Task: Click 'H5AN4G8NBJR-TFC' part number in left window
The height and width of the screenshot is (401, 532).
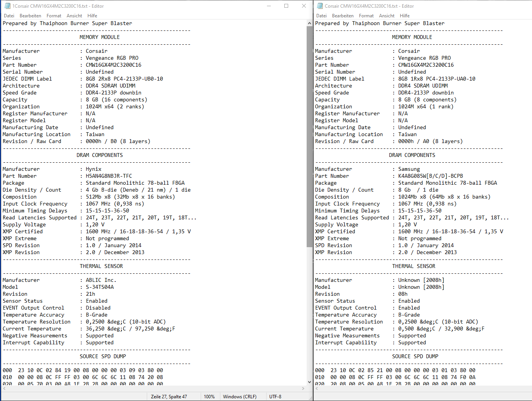Action: pos(109,176)
